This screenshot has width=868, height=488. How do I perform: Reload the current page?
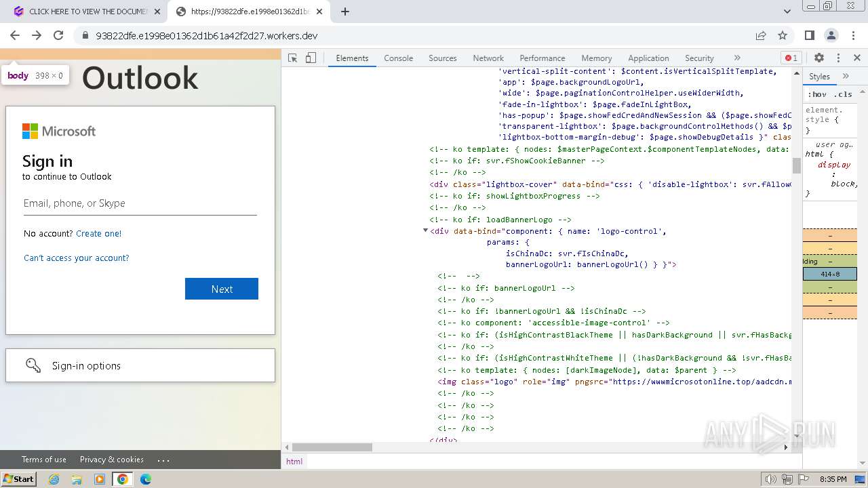coord(58,36)
